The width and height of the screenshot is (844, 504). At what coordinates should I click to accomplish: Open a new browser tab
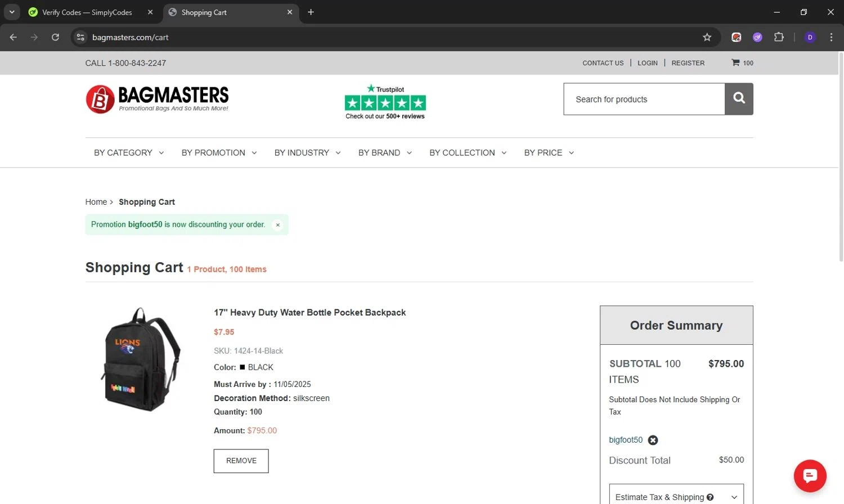[311, 12]
